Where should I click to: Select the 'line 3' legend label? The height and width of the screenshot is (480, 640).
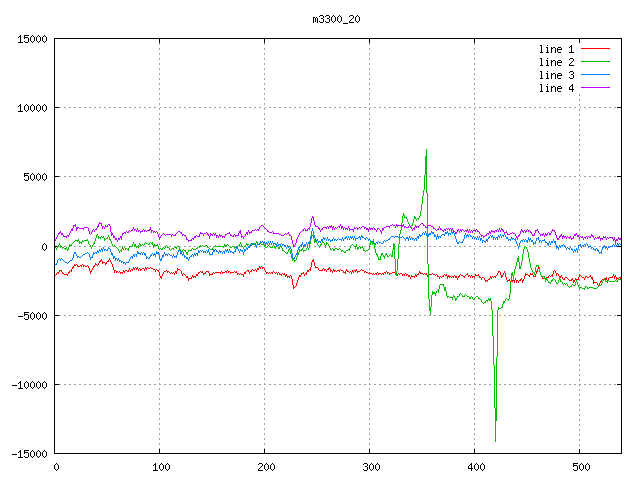pos(556,75)
